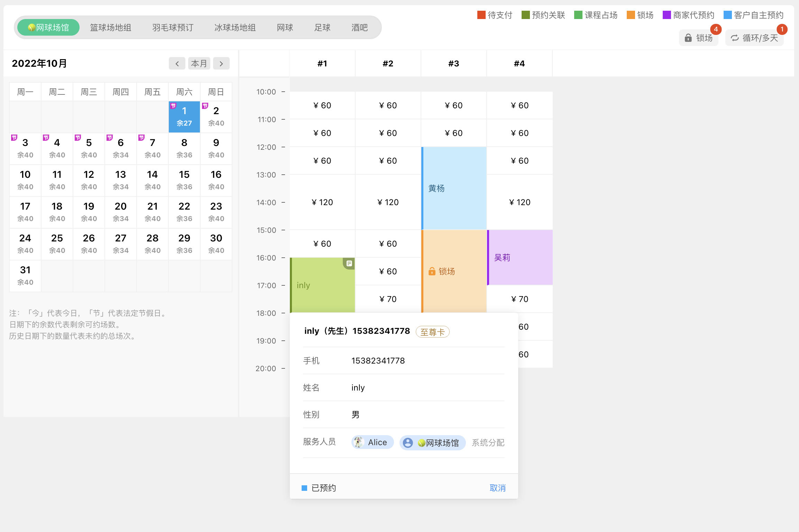
Task: Open the 黄杨 booking on court #3
Action: (454, 189)
